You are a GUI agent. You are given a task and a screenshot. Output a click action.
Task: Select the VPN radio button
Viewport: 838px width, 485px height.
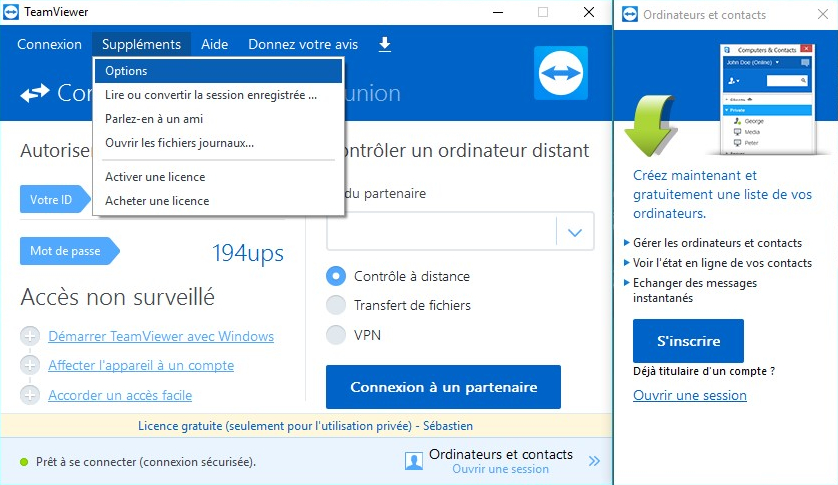[336, 335]
